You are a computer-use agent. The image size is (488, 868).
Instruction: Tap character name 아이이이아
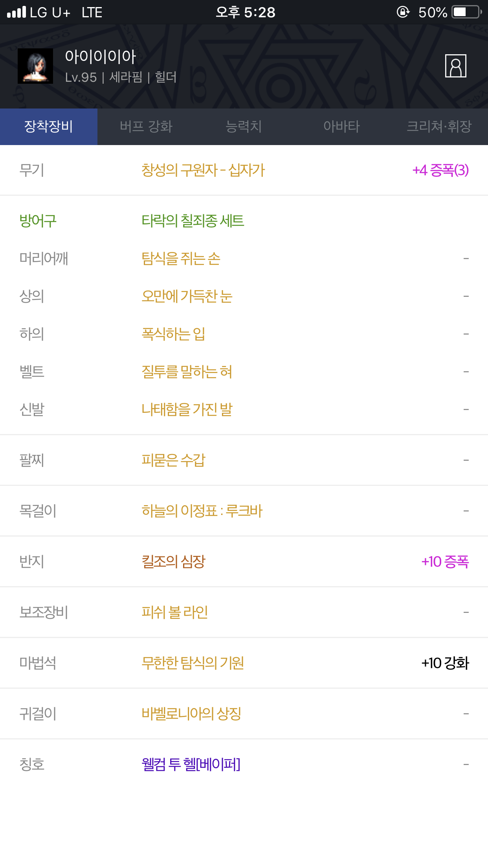101,57
